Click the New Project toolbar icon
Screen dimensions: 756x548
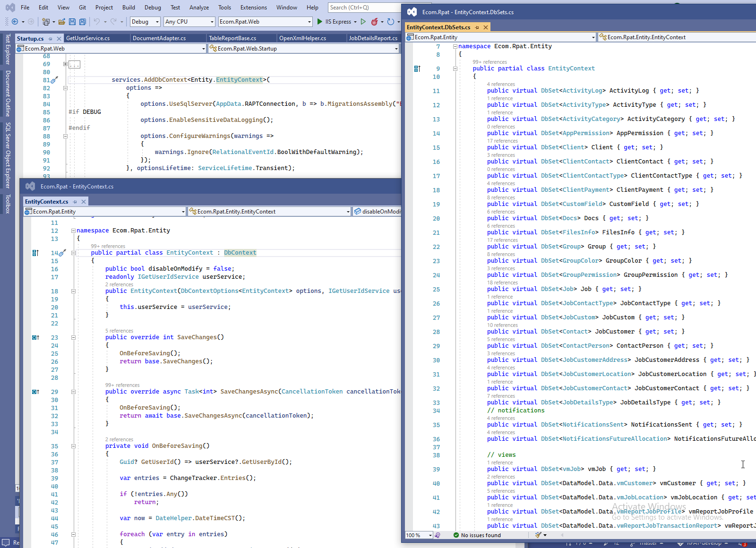coord(46,22)
